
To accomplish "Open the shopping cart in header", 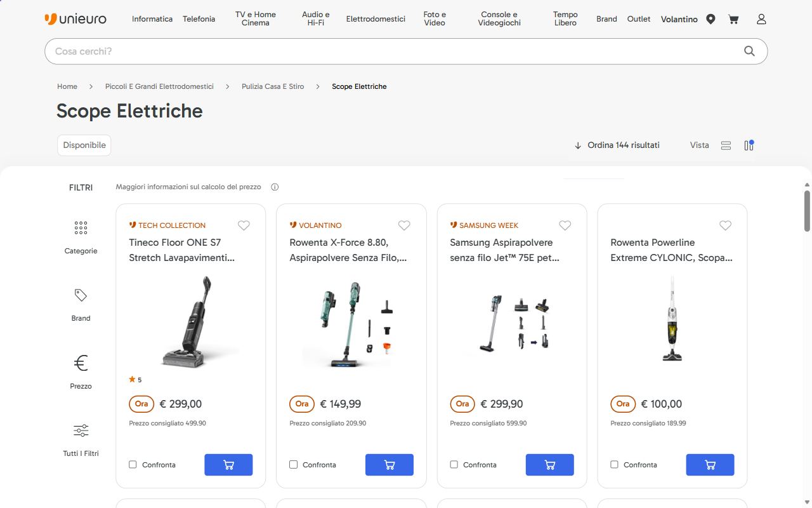I will tap(733, 19).
